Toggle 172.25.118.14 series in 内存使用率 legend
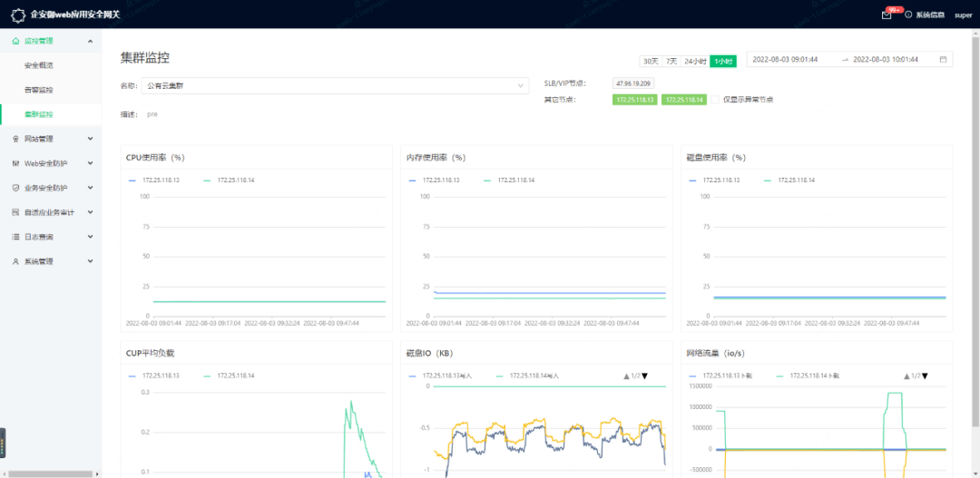This screenshot has width=980, height=478. pos(510,180)
